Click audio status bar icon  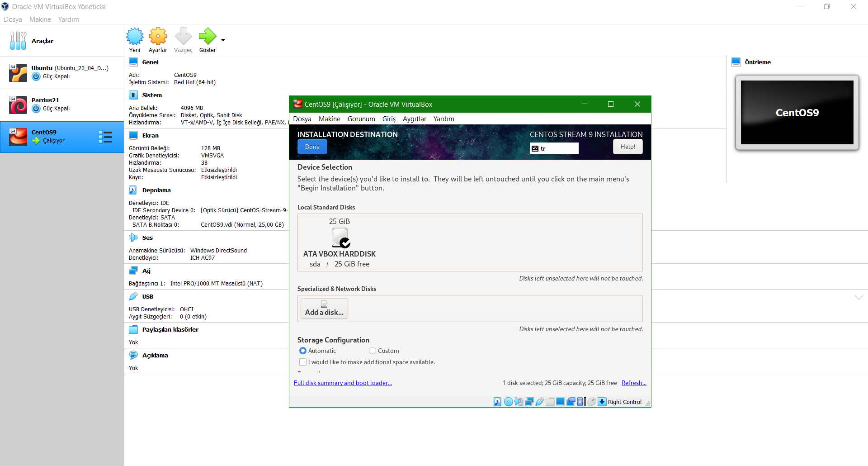point(519,402)
